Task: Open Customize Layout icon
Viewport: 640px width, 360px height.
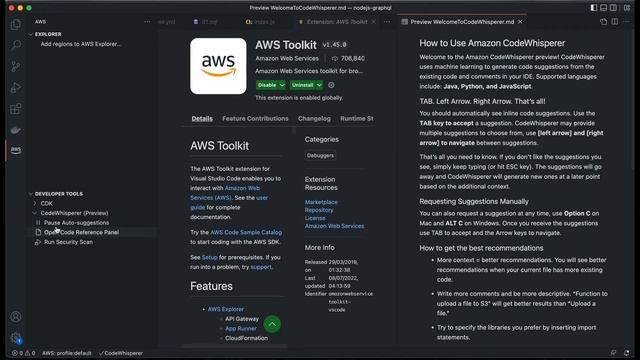Action: pos(627,8)
